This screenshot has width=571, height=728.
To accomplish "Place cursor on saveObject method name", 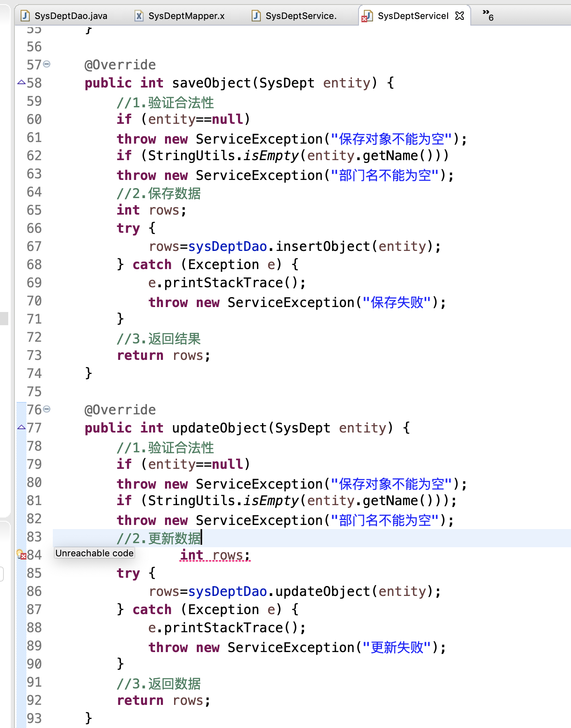I will click(x=212, y=83).
